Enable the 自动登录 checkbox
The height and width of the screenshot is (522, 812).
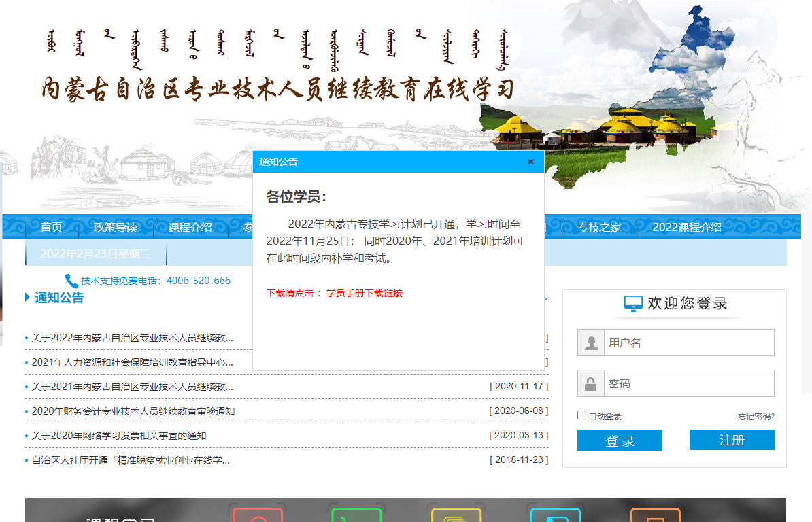tap(581, 415)
